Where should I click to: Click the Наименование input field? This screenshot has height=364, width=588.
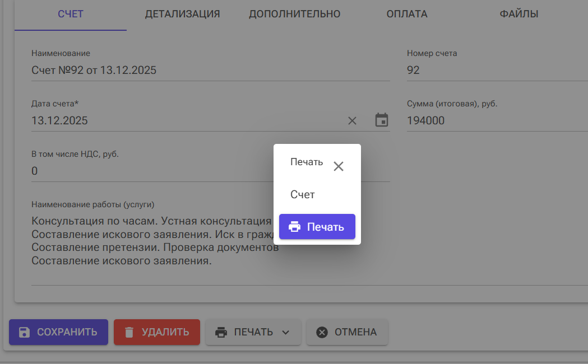click(x=210, y=71)
